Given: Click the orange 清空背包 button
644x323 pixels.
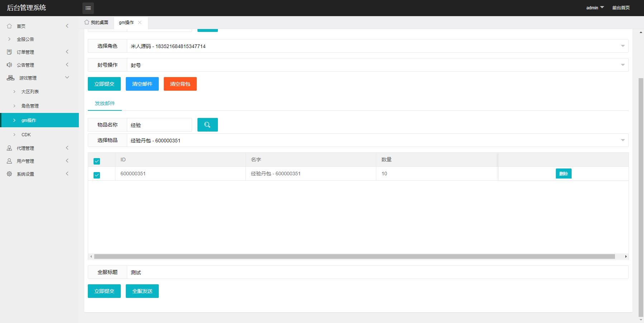Looking at the screenshot, I should click(180, 84).
